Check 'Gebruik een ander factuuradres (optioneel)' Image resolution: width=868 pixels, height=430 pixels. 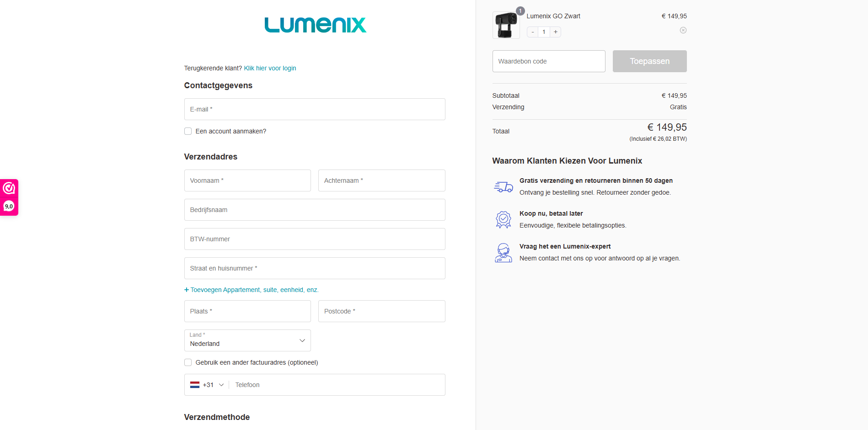[x=188, y=362]
